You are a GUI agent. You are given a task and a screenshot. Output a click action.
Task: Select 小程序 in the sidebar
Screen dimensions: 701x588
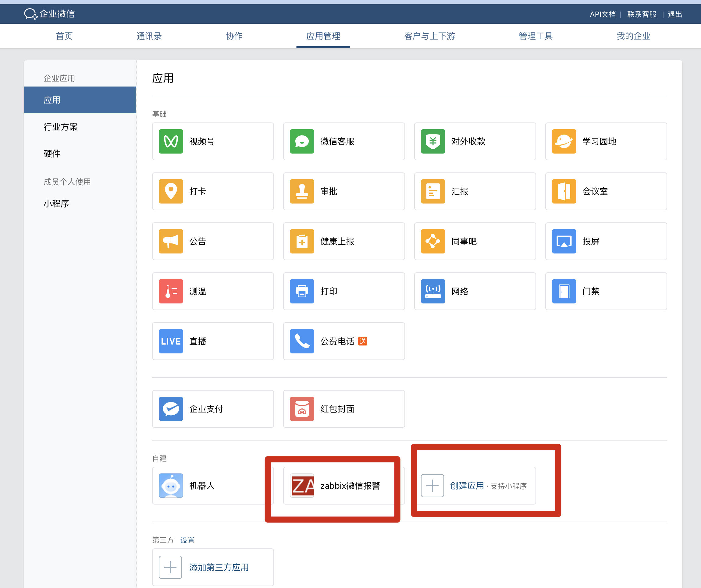[x=56, y=204]
